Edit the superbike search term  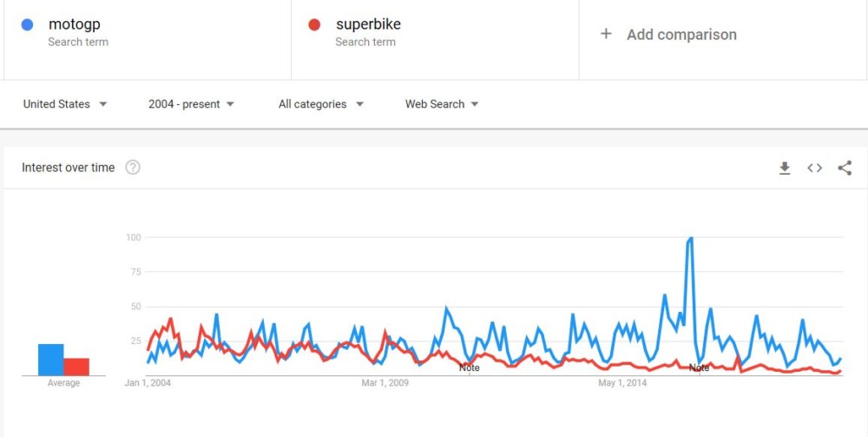(x=368, y=25)
